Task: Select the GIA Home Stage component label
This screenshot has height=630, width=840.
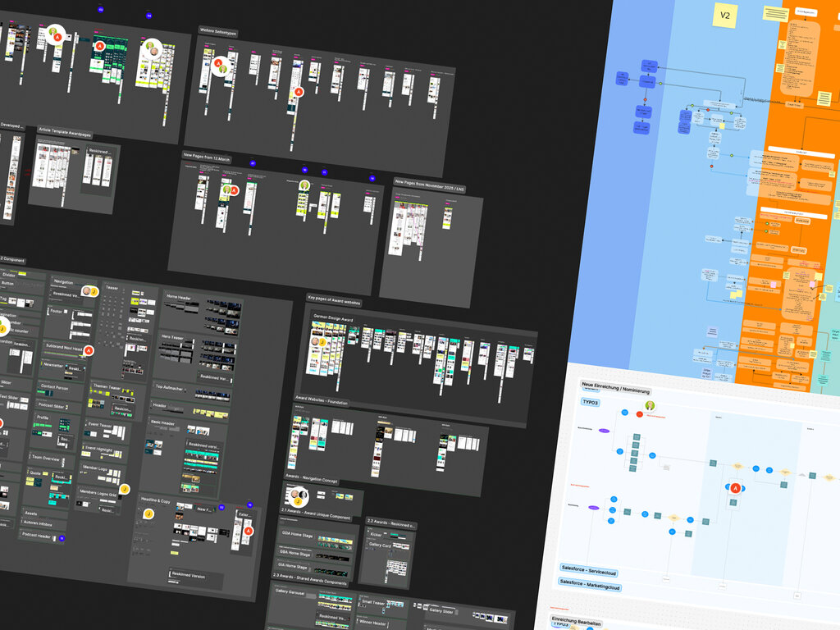Action: [294, 567]
